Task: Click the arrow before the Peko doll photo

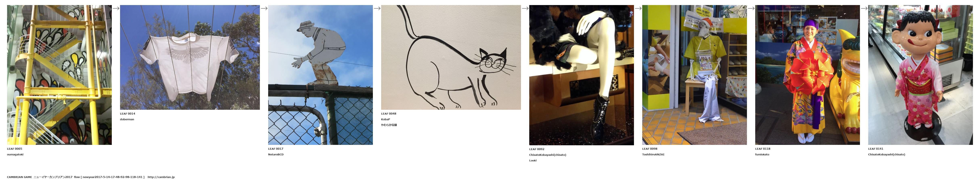Action: coord(864,8)
